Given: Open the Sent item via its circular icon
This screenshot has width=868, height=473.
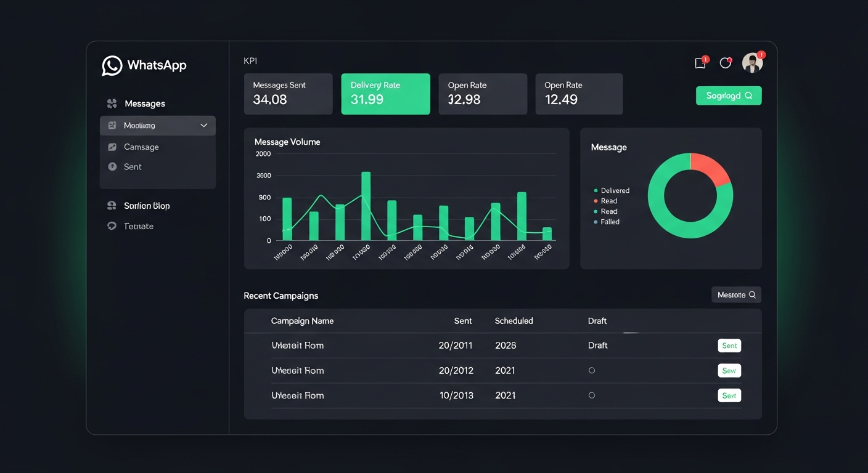Looking at the screenshot, I should (113, 166).
